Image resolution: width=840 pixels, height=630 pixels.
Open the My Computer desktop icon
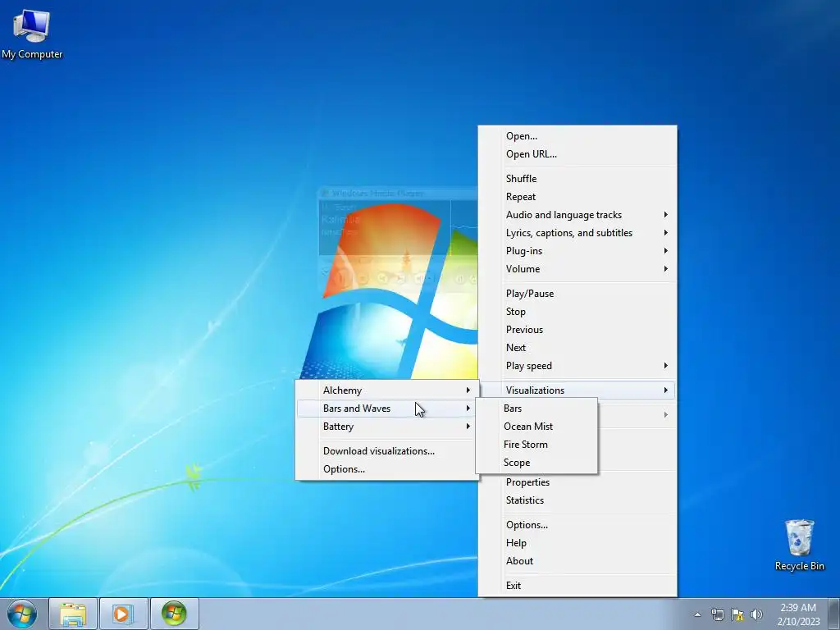(x=32, y=33)
